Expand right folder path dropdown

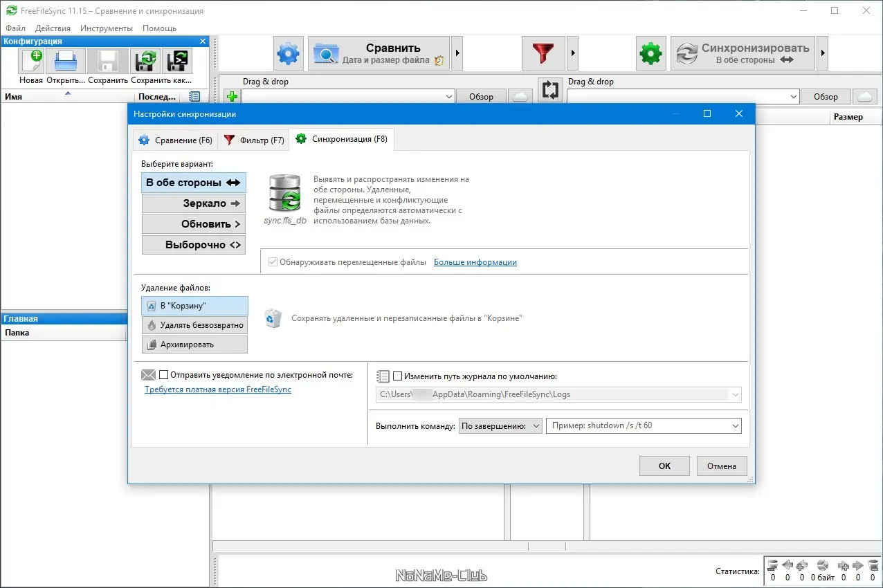792,97
